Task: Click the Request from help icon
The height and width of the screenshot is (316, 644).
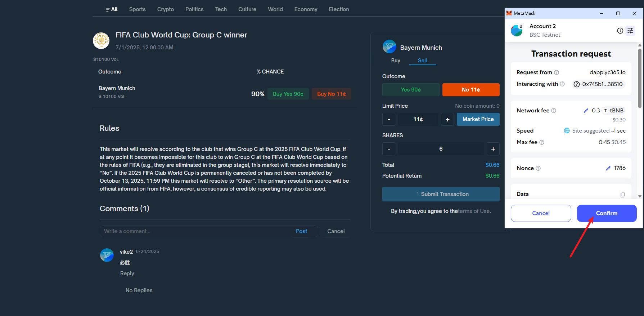Action: 557,72
